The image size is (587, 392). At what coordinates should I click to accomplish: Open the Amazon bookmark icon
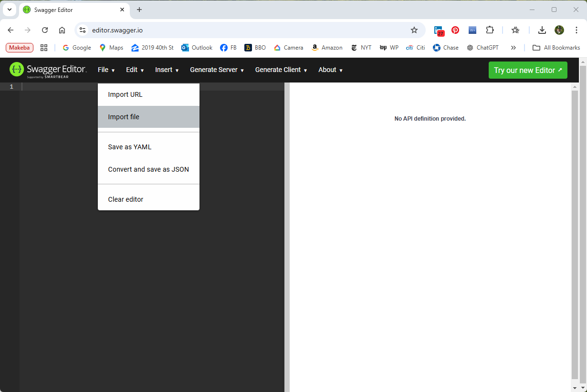[314, 47]
